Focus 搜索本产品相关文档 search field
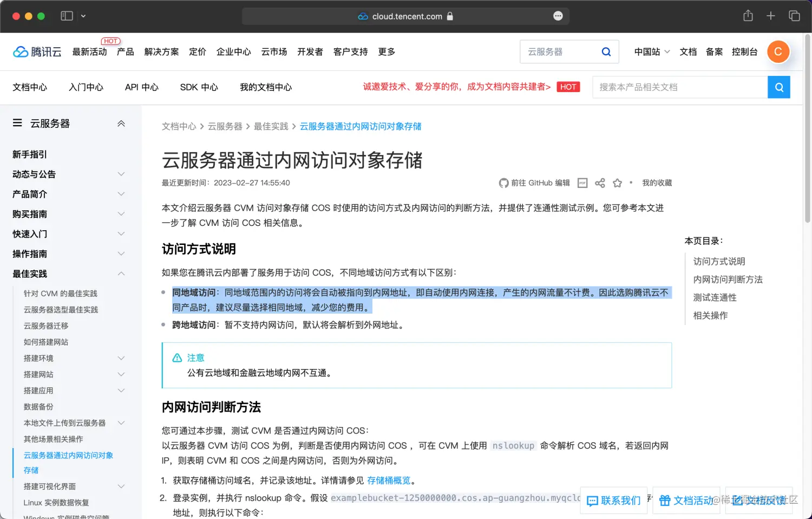Viewport: 812px width, 519px height. click(x=680, y=87)
